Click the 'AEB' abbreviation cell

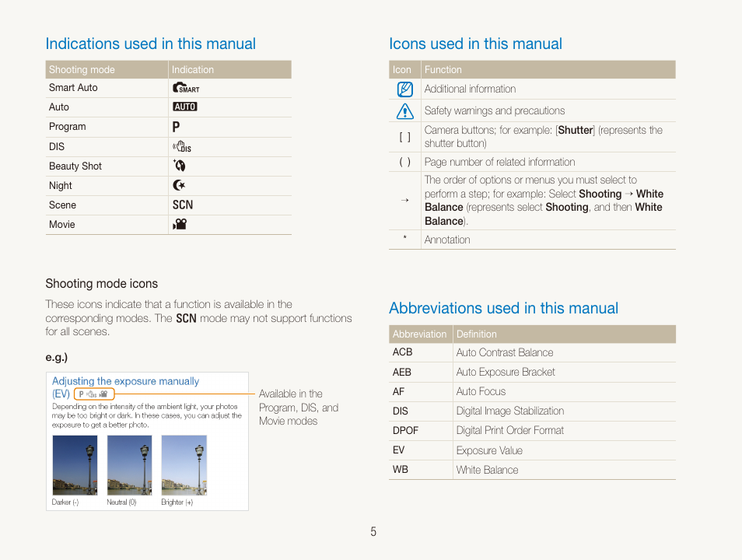402,372
